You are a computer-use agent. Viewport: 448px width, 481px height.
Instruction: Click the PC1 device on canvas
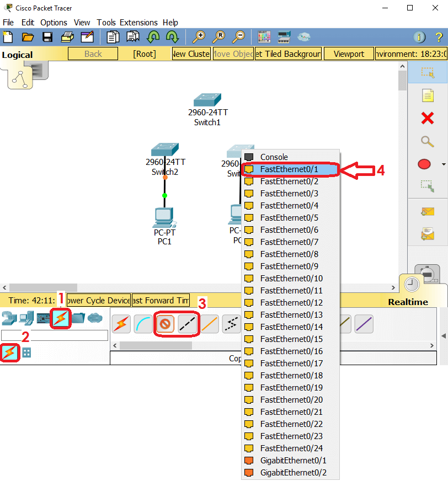tap(164, 218)
